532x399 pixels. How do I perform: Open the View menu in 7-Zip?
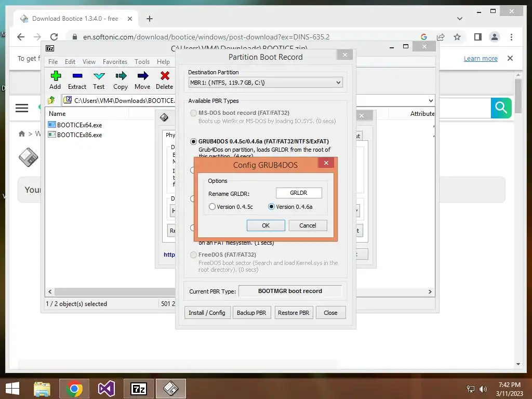[x=89, y=62]
